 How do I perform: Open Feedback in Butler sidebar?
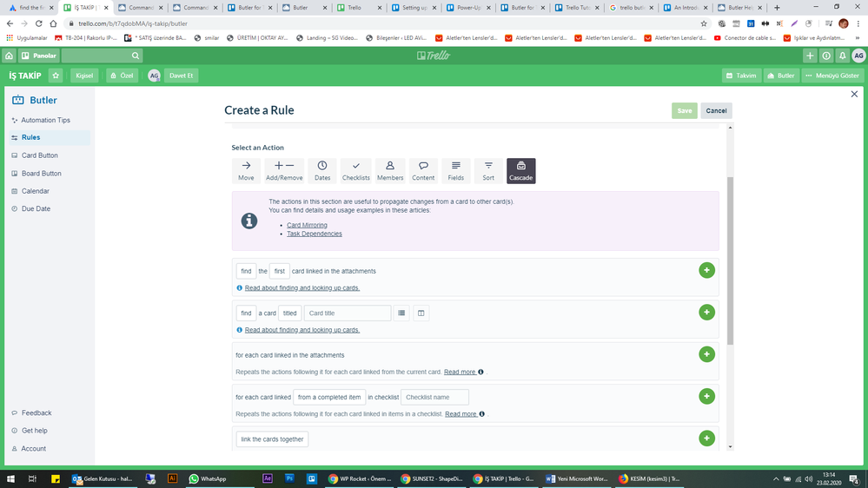[36, 412]
